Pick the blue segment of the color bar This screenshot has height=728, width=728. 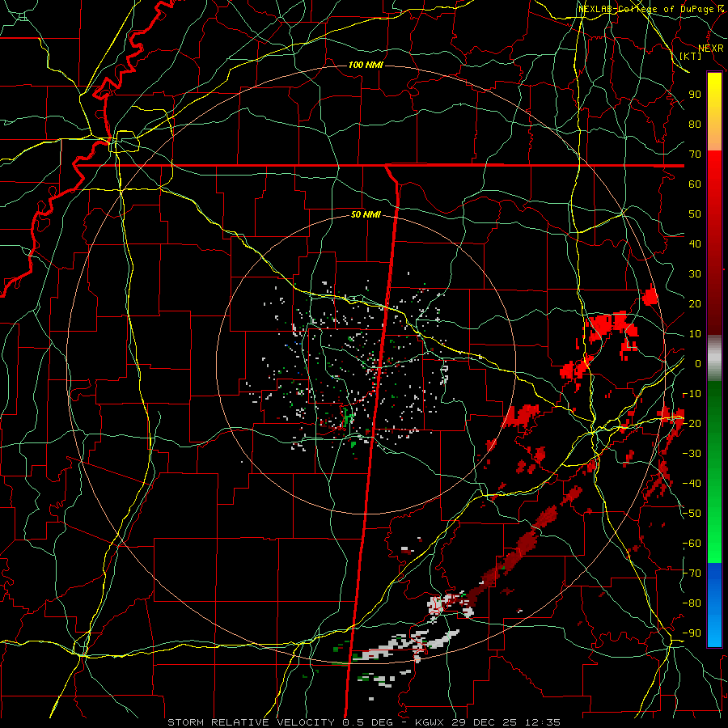pos(714,604)
